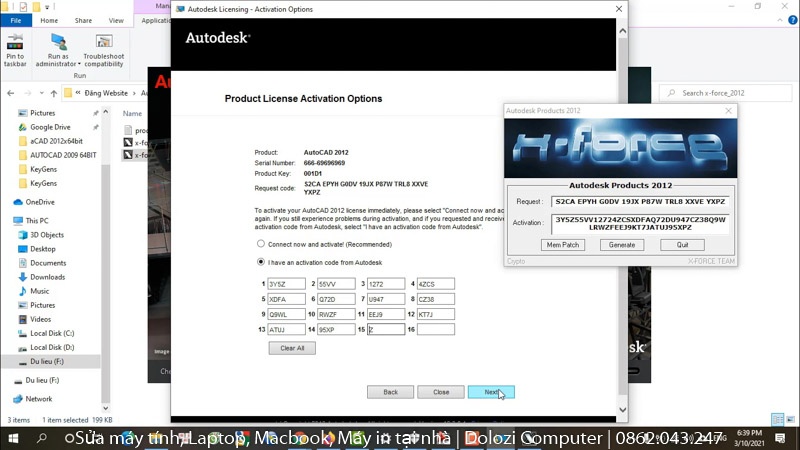Viewport: 800px width, 450px height.
Task: Switch to details view icon
Action: click(x=778, y=419)
